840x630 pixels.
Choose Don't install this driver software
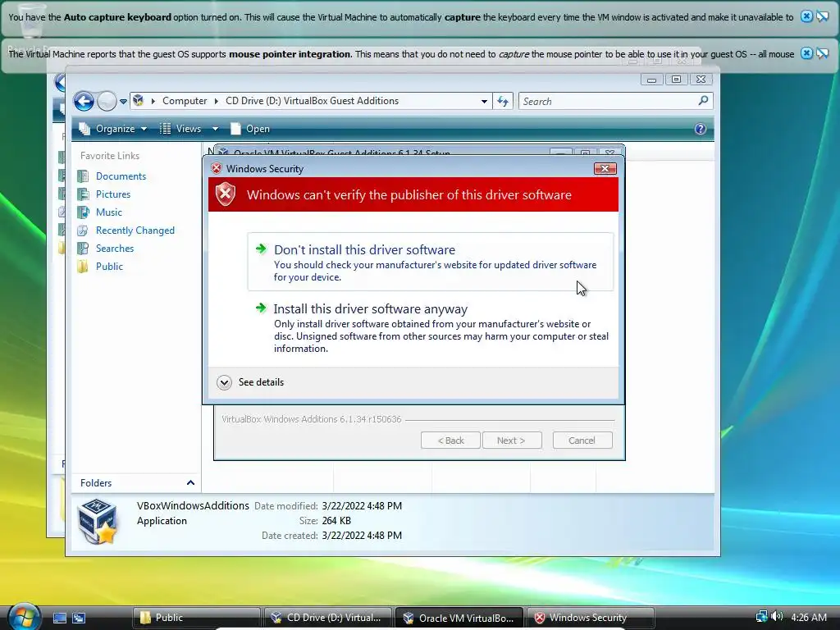point(430,262)
